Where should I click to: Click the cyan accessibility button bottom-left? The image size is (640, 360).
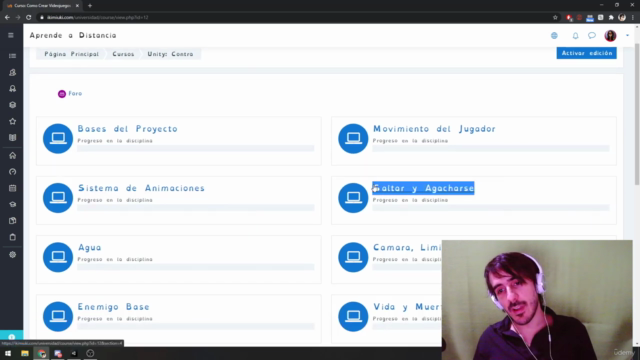pyautogui.click(x=11, y=337)
